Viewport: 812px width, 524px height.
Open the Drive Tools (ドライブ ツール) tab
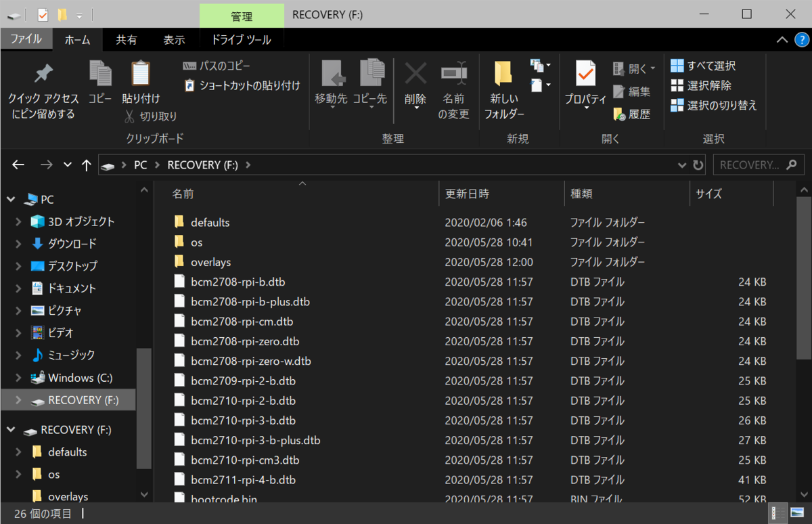coord(241,40)
